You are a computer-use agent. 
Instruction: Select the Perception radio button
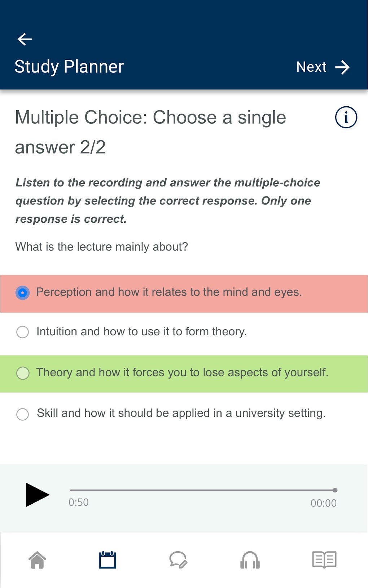[22, 293]
